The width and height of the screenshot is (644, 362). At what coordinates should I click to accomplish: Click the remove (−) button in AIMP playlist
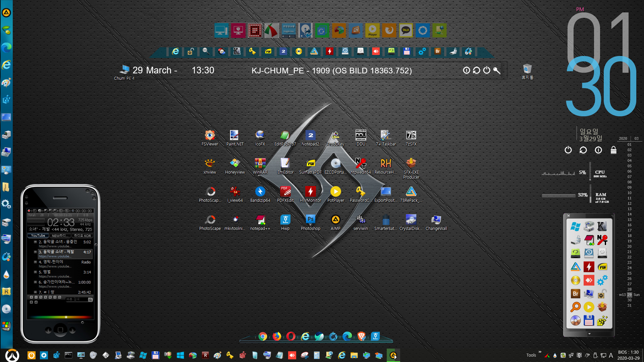(36, 297)
